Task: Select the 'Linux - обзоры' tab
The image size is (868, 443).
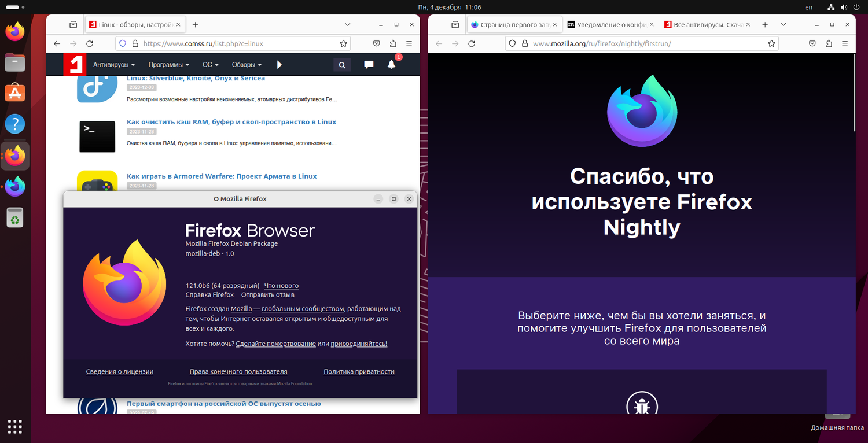Action: pyautogui.click(x=135, y=25)
